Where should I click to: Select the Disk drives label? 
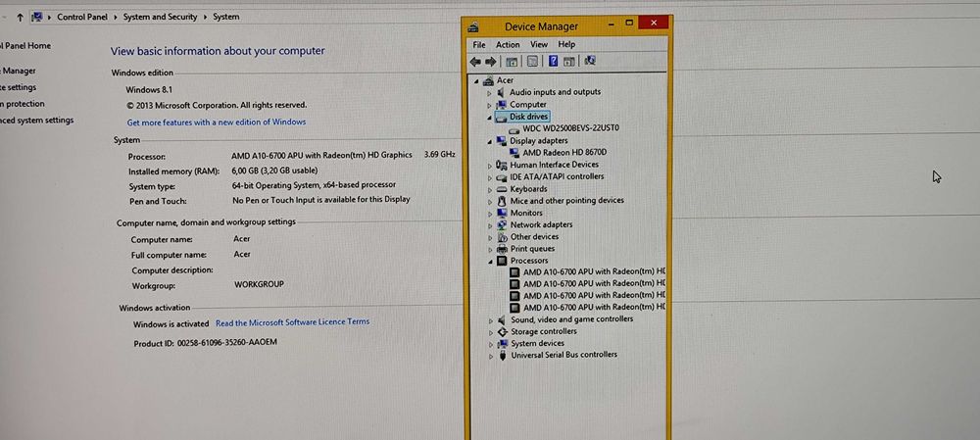click(529, 117)
